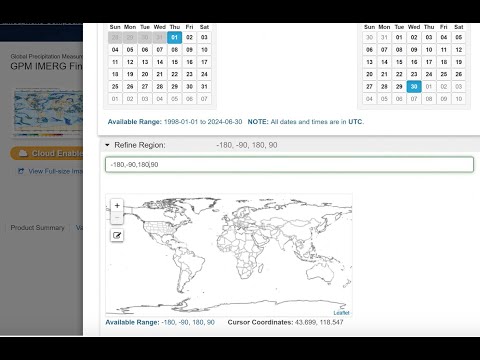Pick day 20 in the start-date calendar
This screenshot has width=480, height=360.
(x=145, y=74)
